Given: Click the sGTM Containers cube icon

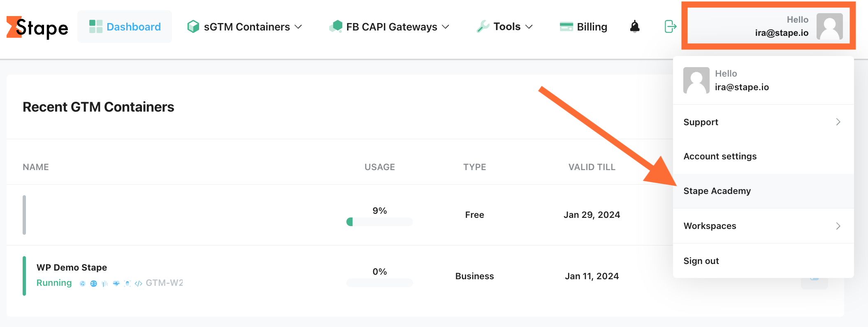Looking at the screenshot, I should (x=193, y=27).
